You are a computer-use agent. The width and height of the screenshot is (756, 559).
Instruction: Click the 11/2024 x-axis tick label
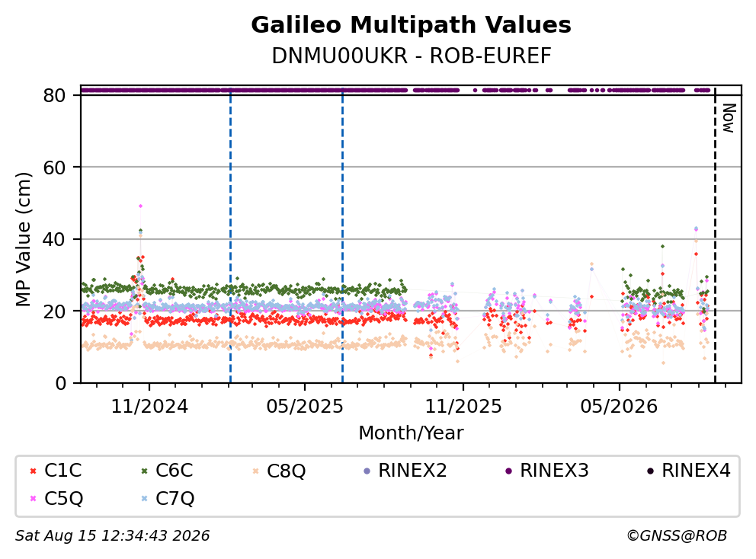click(x=149, y=407)
